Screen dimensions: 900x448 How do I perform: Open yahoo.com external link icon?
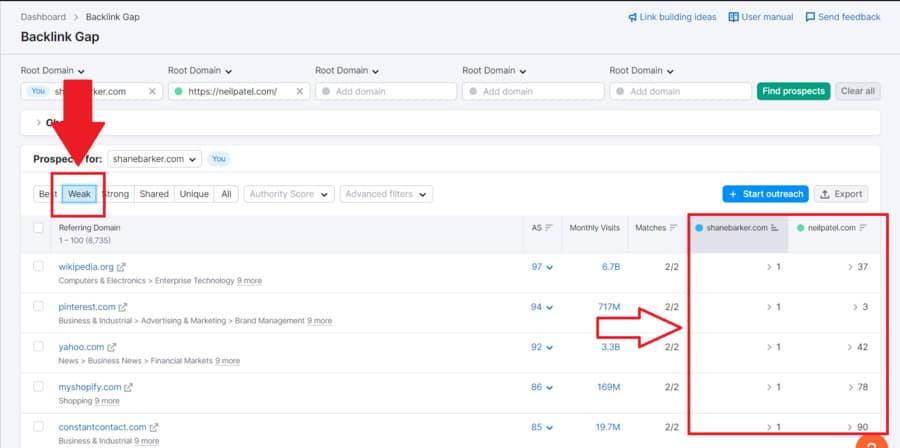point(111,348)
